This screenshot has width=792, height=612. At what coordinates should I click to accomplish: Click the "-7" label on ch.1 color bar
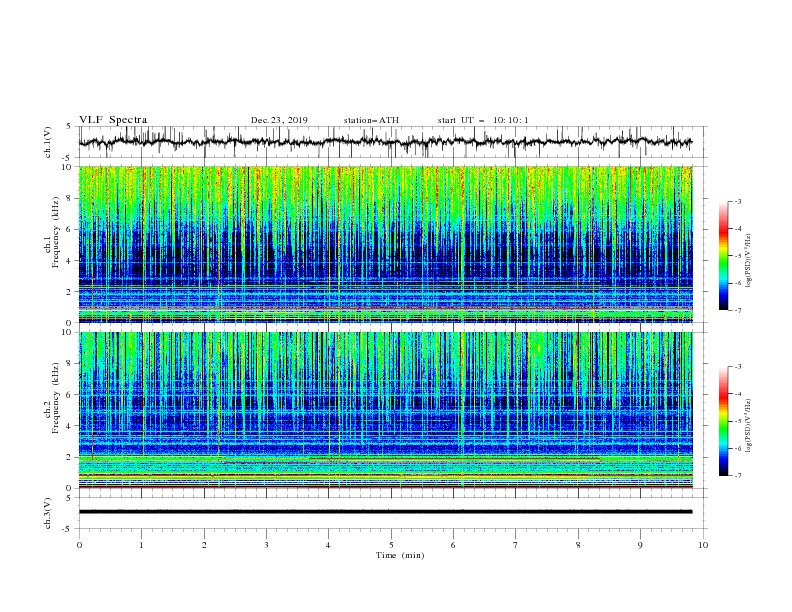click(737, 310)
